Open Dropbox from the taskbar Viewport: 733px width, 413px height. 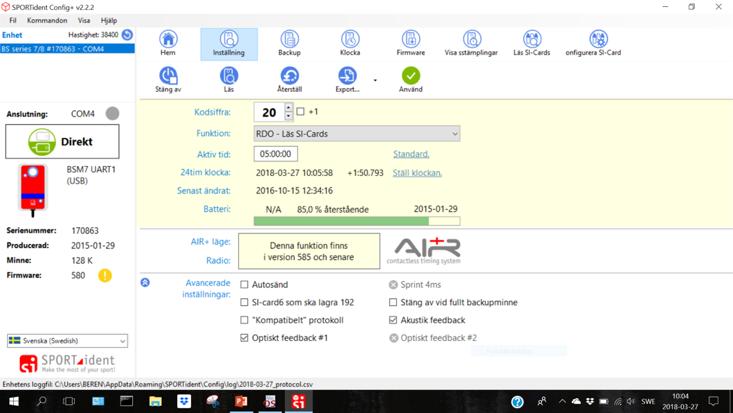(x=184, y=401)
